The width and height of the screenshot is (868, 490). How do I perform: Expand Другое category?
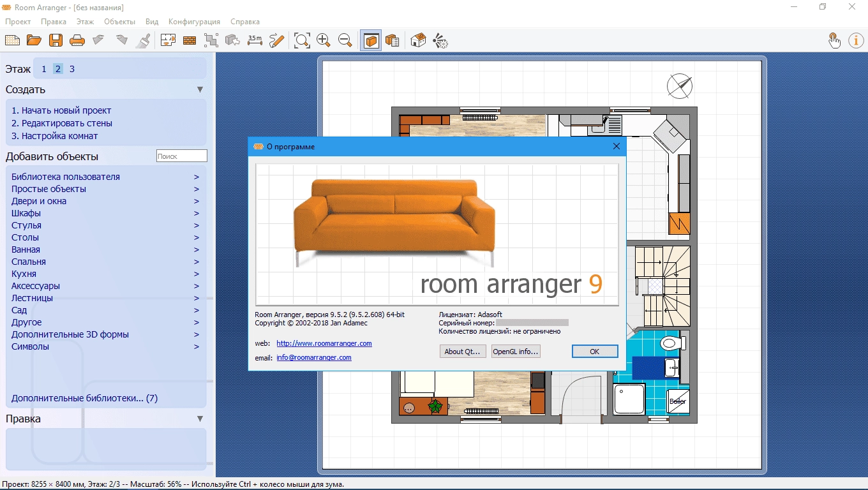tap(105, 322)
